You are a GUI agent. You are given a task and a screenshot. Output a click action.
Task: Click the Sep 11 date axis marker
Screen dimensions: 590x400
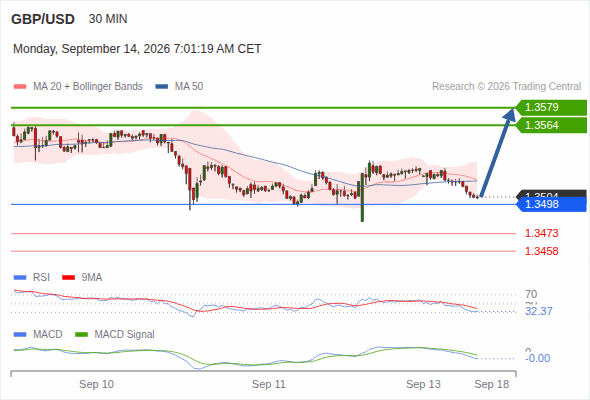[x=269, y=384]
